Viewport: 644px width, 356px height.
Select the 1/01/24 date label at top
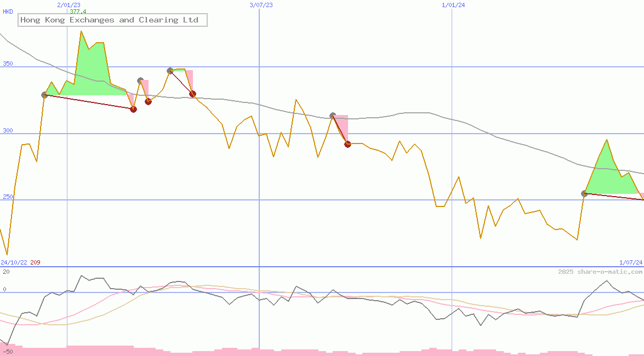pyautogui.click(x=453, y=5)
